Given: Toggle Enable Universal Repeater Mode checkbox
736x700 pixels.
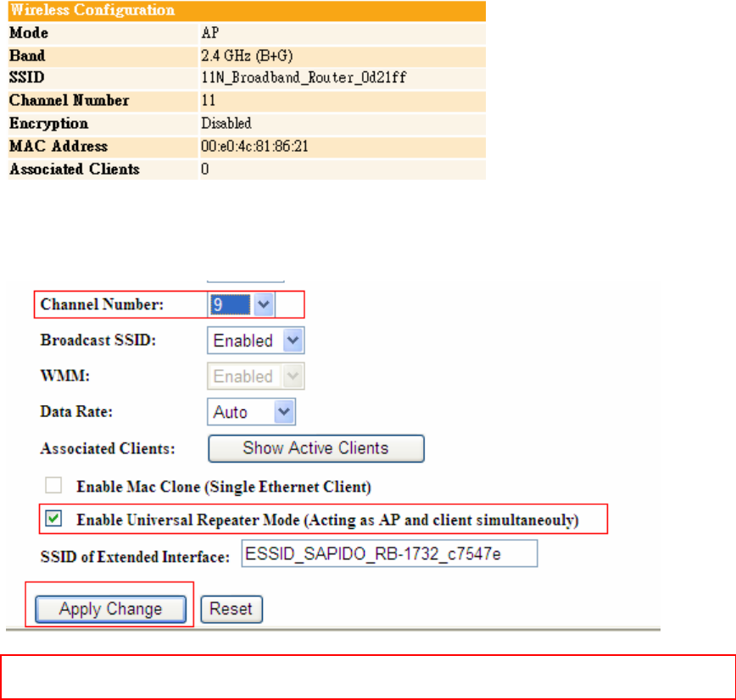Looking at the screenshot, I should pos(53,519).
